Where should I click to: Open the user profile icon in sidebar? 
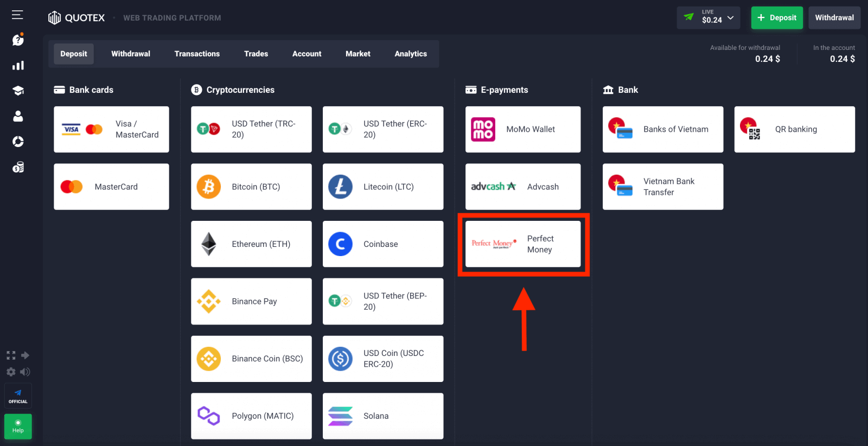[x=18, y=116]
